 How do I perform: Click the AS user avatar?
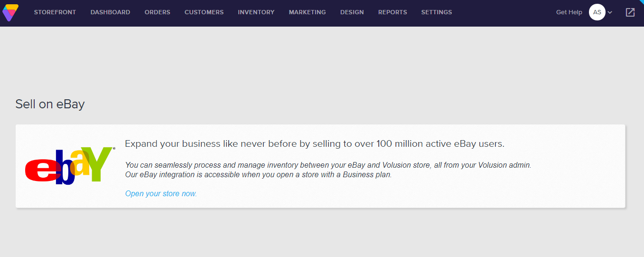[597, 12]
